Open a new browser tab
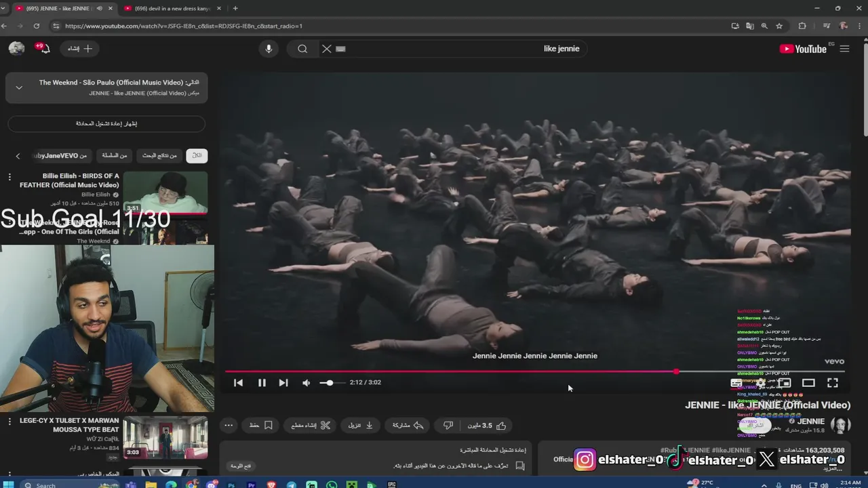Screen dimensions: 868x488 pos(235,8)
